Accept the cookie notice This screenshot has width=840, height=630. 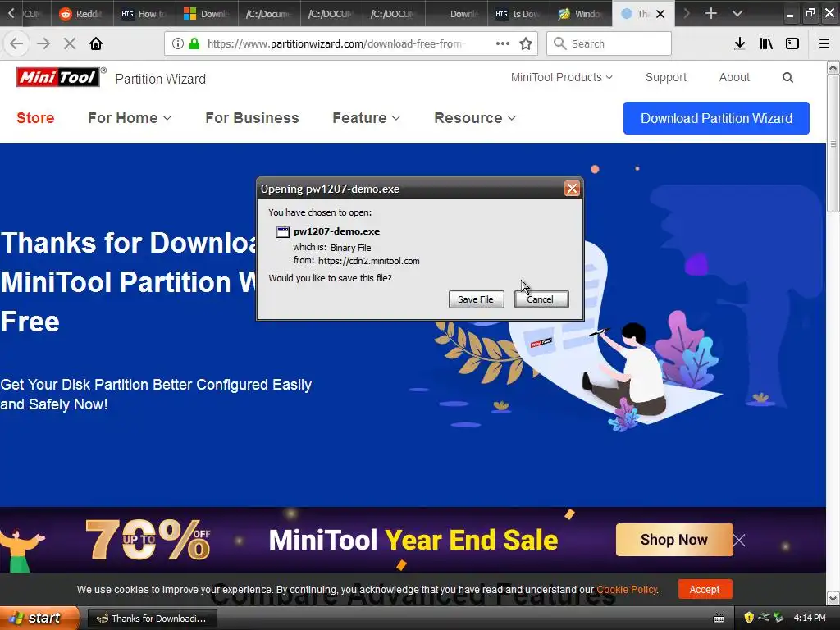click(705, 589)
